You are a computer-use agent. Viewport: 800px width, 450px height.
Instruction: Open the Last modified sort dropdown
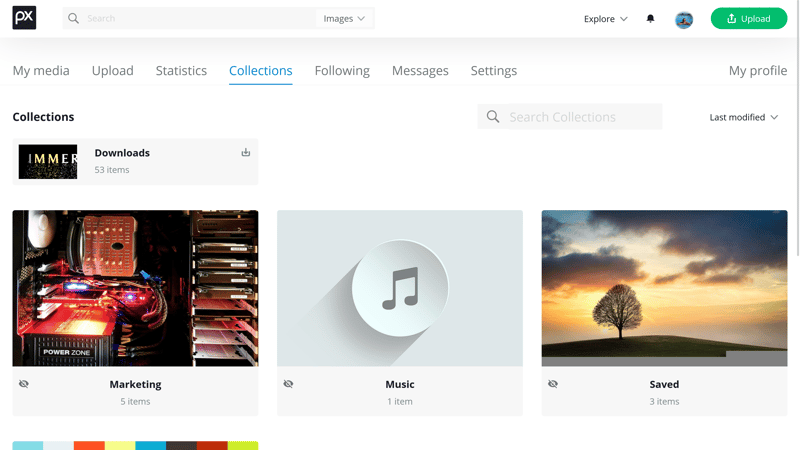pos(743,117)
